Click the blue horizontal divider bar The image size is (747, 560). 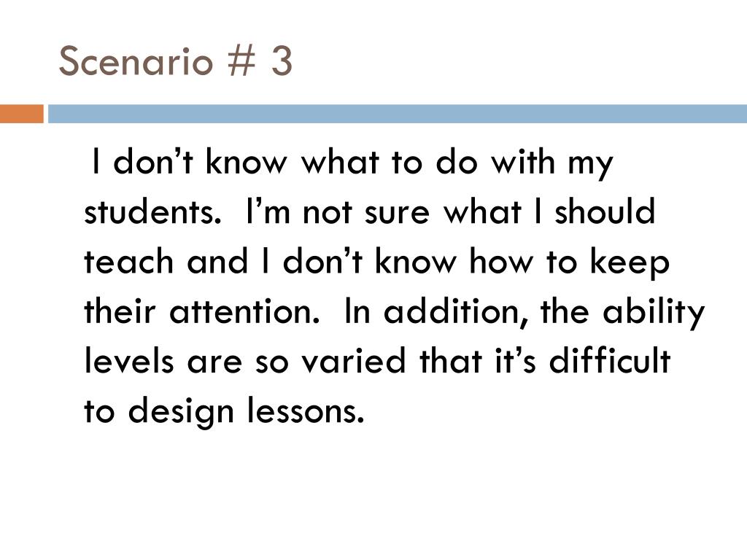(x=398, y=114)
